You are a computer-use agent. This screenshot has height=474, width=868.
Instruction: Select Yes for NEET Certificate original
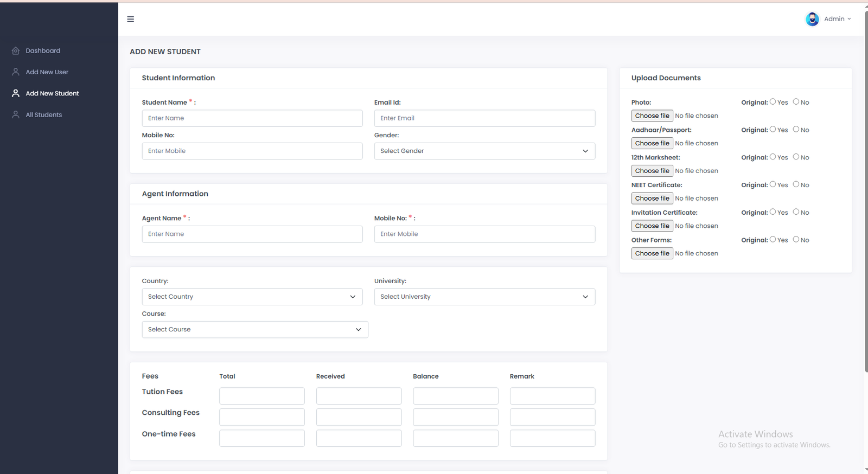[773, 184]
